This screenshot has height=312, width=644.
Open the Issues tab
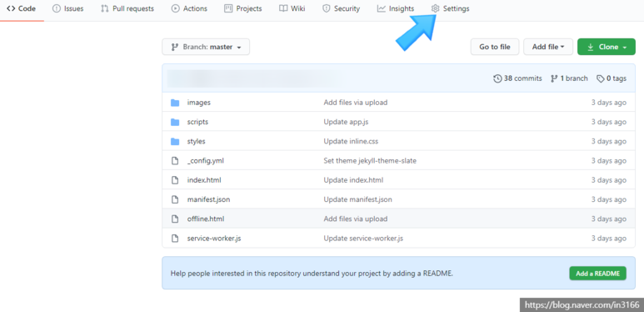[68, 8]
